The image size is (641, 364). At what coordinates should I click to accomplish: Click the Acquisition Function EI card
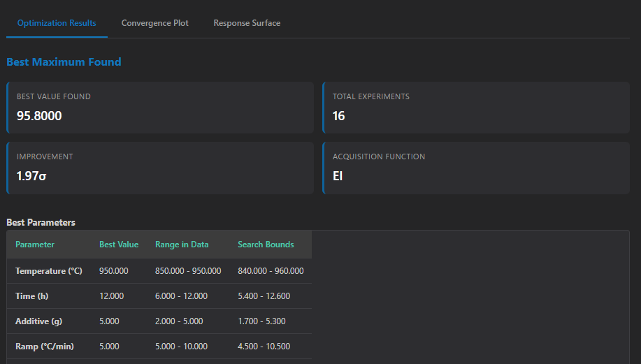coord(475,168)
